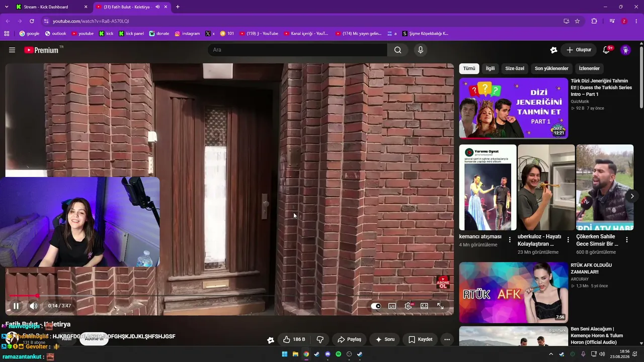Image resolution: width=644 pixels, height=362 pixels.
Task: Open the browser extensions puzzle icon
Action: [x=594, y=21]
